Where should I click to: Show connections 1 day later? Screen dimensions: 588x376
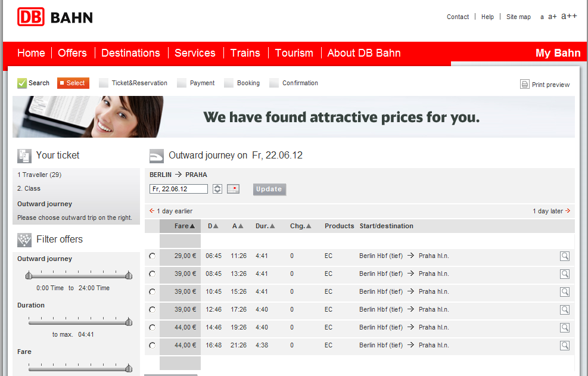[552, 211]
